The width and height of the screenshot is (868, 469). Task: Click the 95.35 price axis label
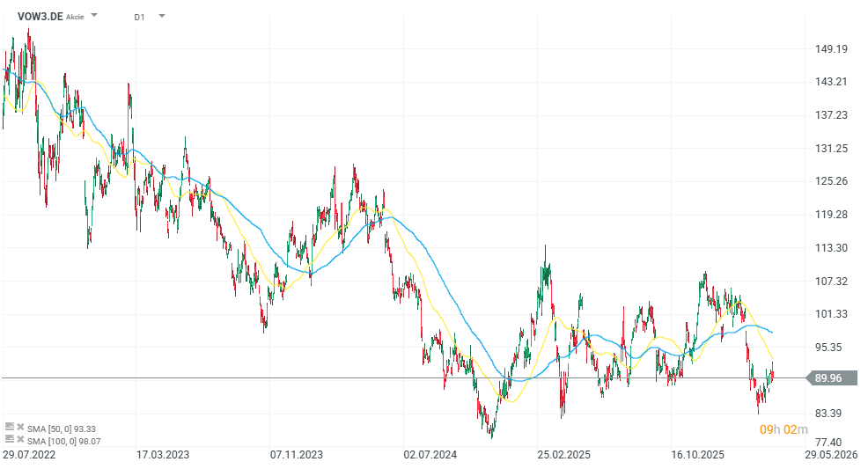point(828,348)
